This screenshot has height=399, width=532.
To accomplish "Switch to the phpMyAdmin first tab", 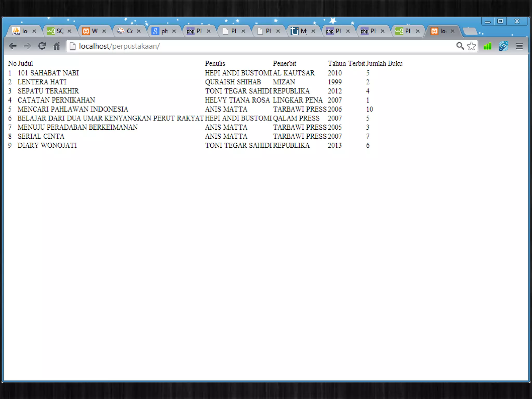I will click(x=21, y=31).
